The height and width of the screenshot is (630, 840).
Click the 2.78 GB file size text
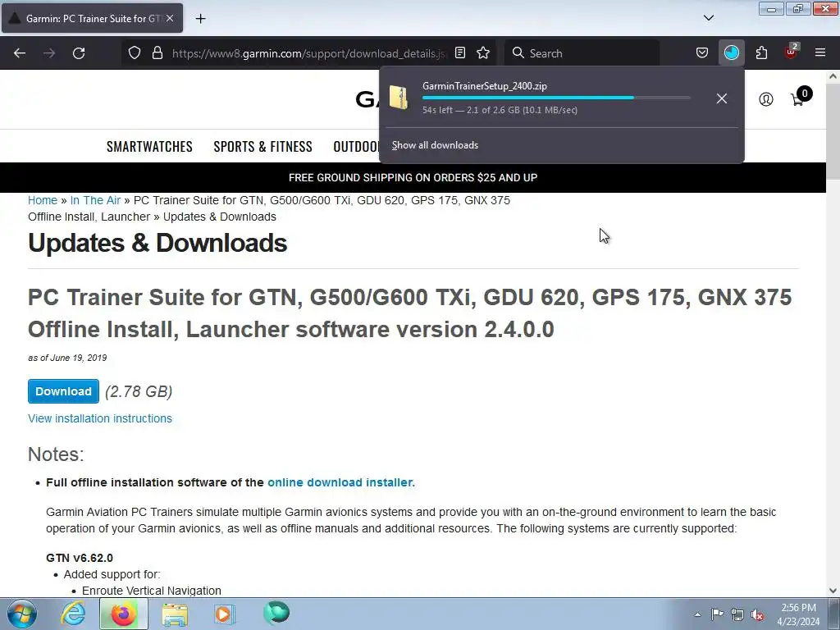pyautogui.click(x=139, y=391)
